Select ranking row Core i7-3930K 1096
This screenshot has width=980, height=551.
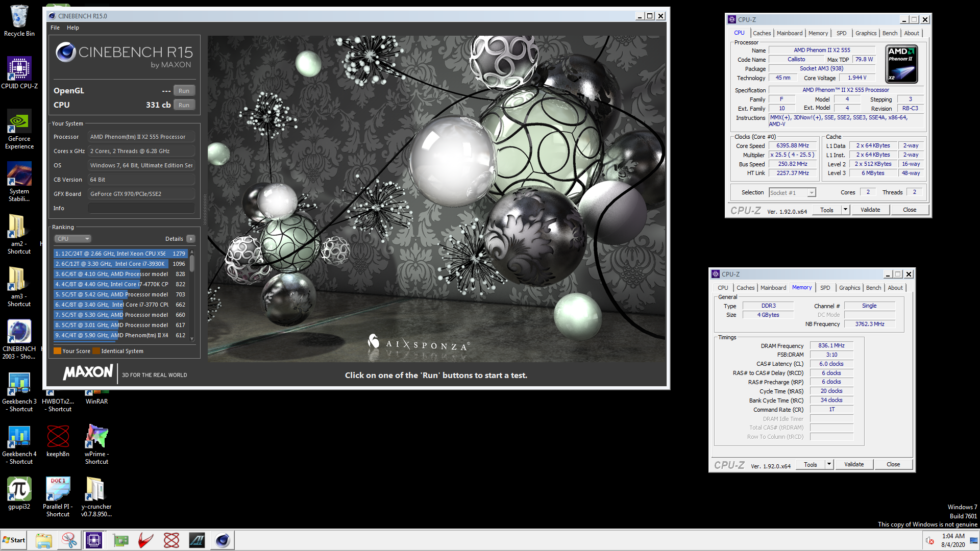point(120,264)
